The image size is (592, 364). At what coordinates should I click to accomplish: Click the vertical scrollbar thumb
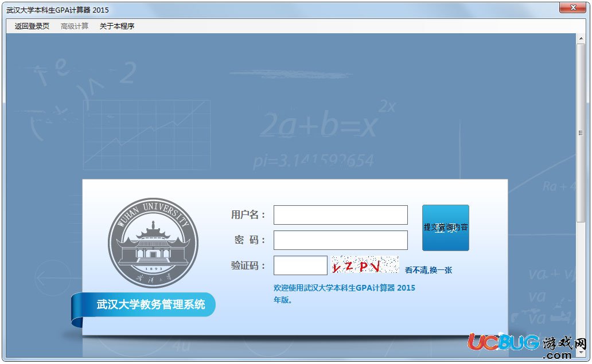(x=581, y=133)
